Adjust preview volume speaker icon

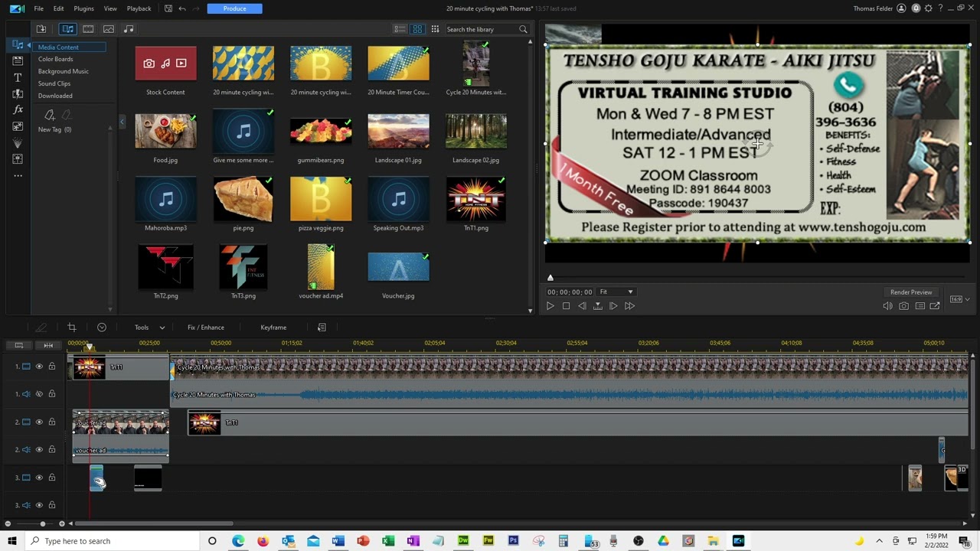coord(887,306)
